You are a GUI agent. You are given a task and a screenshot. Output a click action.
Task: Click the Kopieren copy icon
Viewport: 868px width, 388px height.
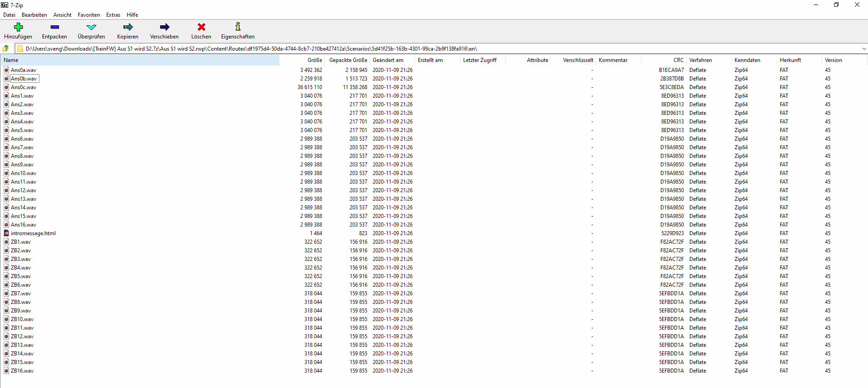[x=128, y=27]
